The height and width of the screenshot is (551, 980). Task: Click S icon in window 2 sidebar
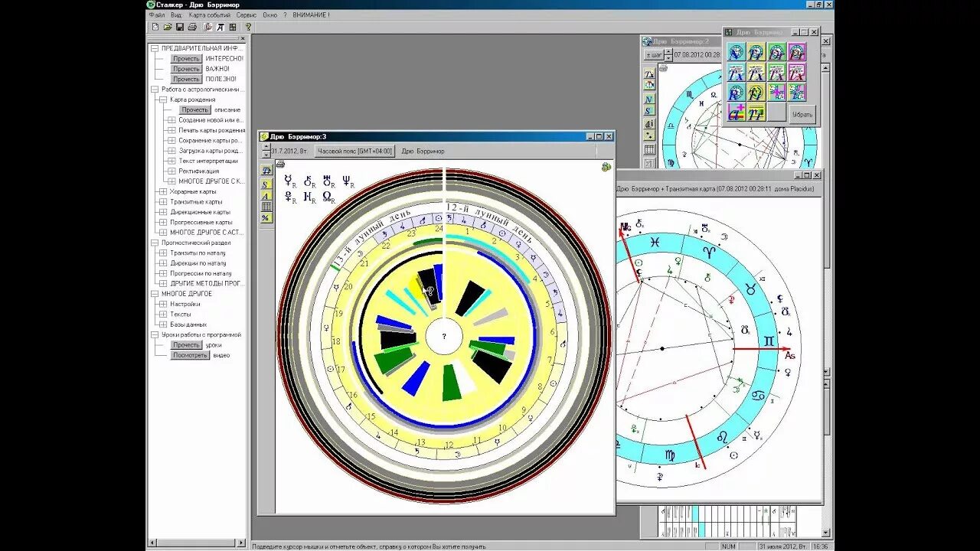(649, 111)
